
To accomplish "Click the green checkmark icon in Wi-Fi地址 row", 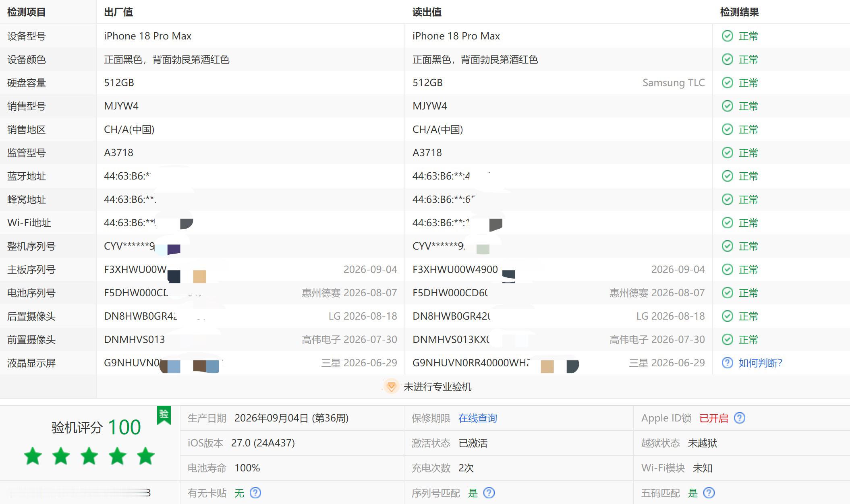I will point(727,223).
